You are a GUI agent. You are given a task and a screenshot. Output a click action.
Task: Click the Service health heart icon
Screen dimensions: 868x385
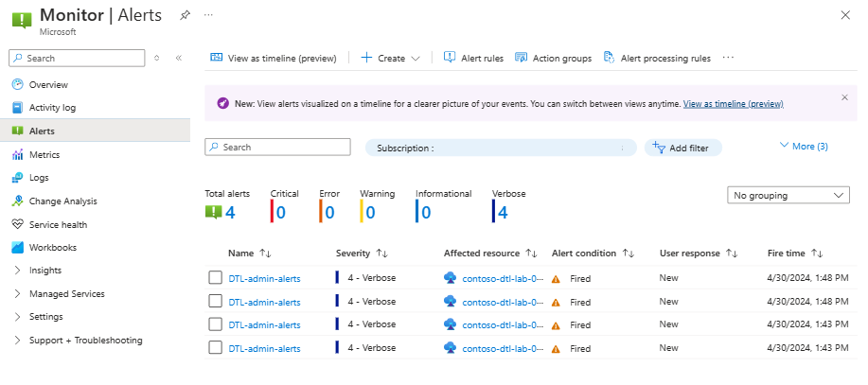point(18,224)
